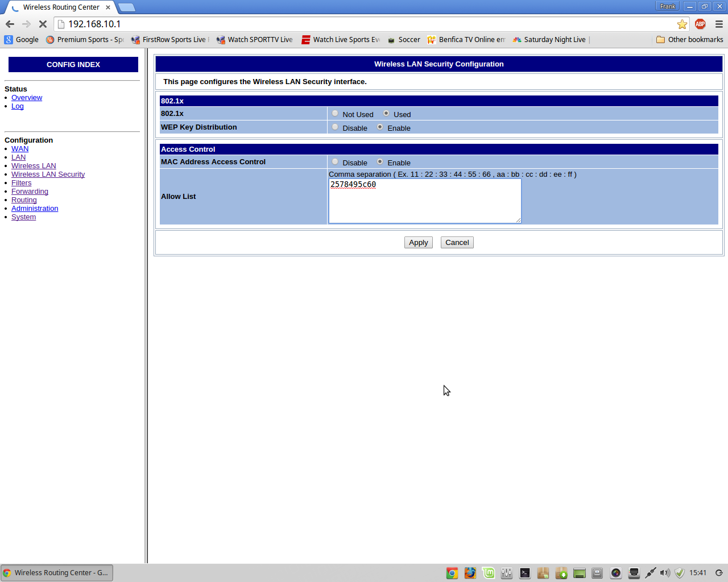Disable MAC Address Access Control
Viewport: 728px width, 582px height.
(x=335, y=162)
